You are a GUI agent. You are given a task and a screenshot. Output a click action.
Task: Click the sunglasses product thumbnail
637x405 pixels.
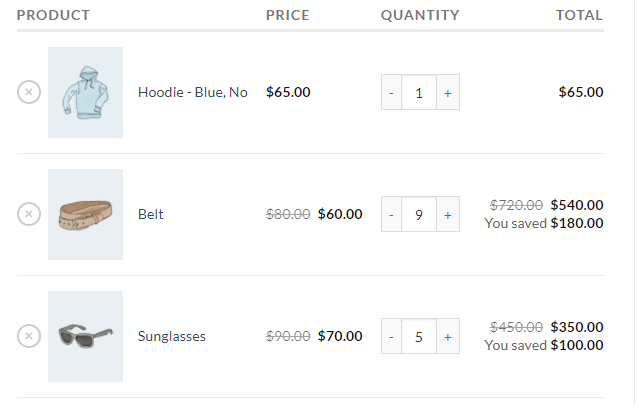tap(85, 336)
